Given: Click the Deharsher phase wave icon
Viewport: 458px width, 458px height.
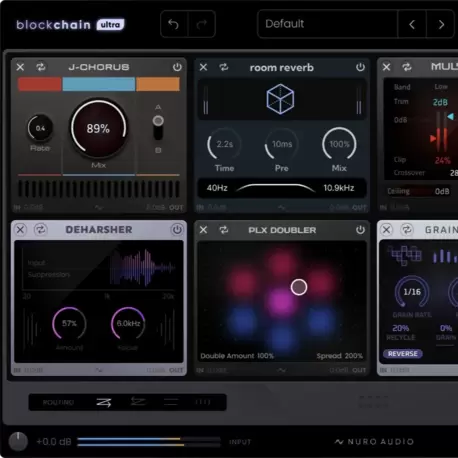Looking at the screenshot, I should click(99, 370).
